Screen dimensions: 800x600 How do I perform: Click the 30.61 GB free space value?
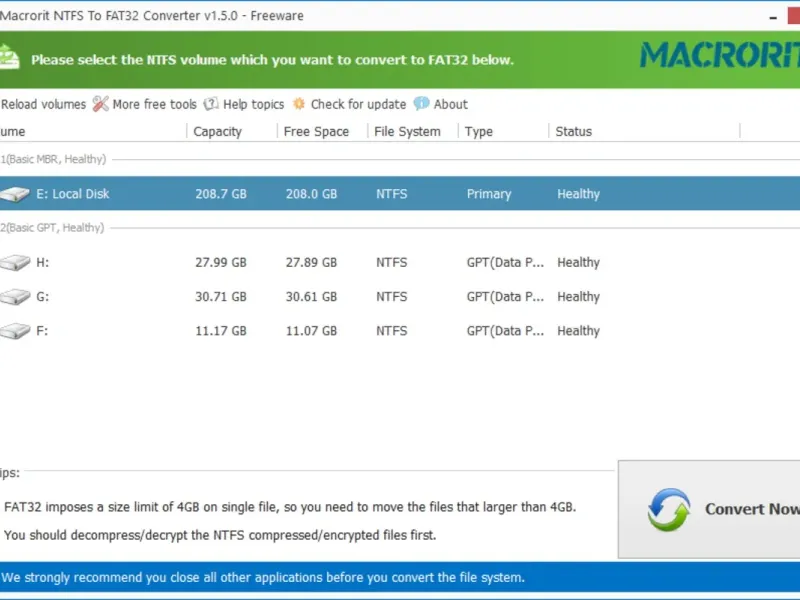[x=311, y=297]
